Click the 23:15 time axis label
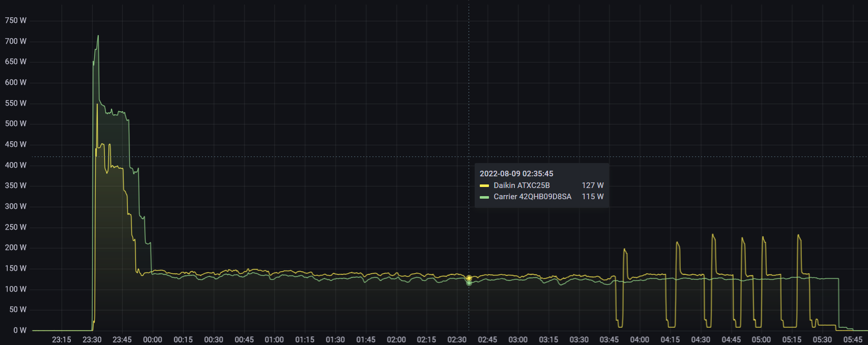The image size is (868, 345). coord(62,339)
